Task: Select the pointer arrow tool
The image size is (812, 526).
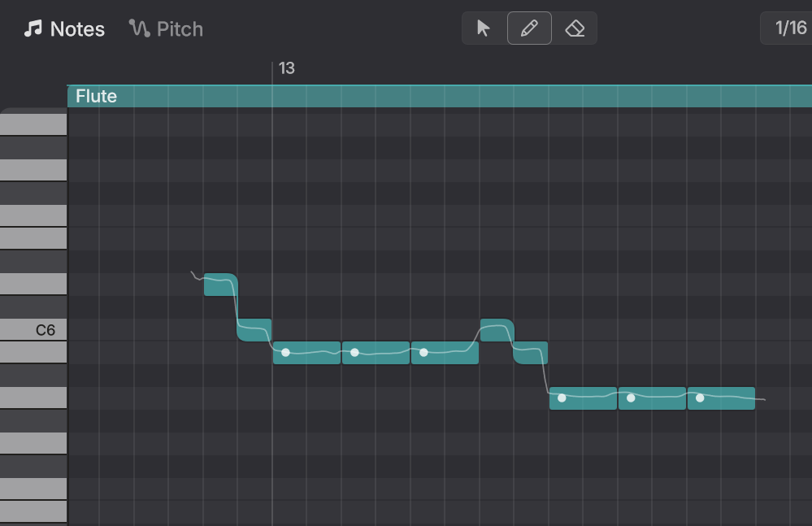Action: 483,28
